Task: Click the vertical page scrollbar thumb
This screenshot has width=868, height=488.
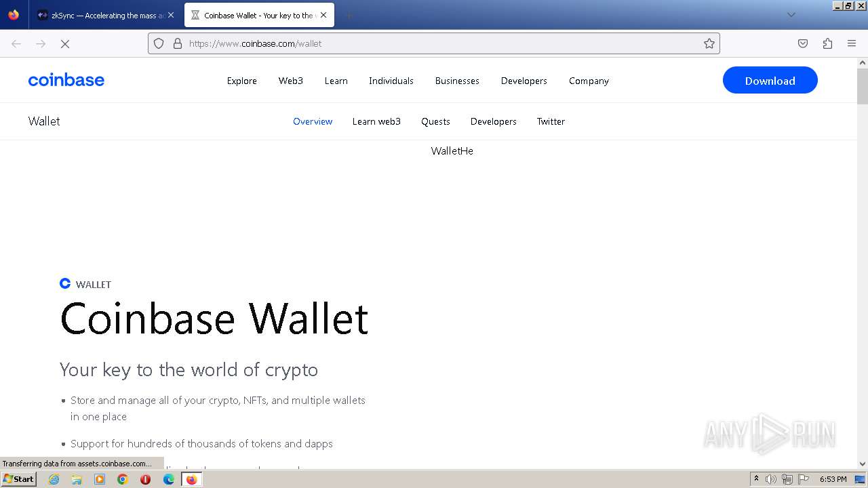Action: tap(863, 86)
